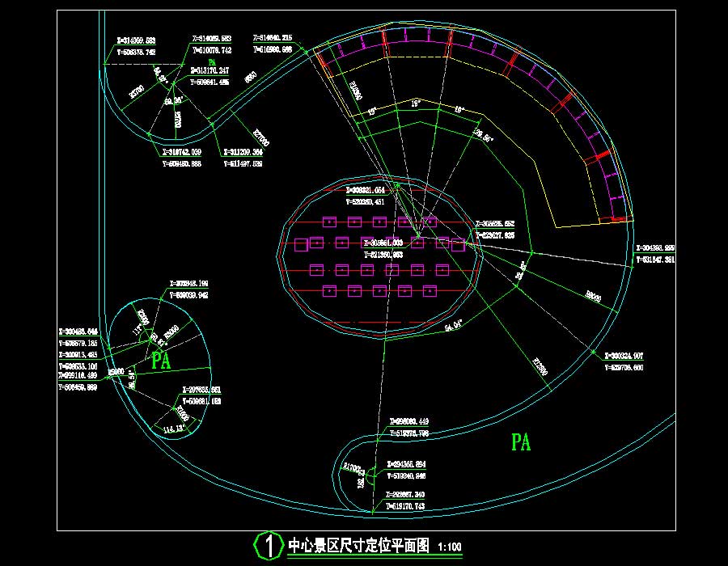The width and height of the screenshot is (728, 566).
Task: Click the 29.56° angle label
Action: (483, 136)
